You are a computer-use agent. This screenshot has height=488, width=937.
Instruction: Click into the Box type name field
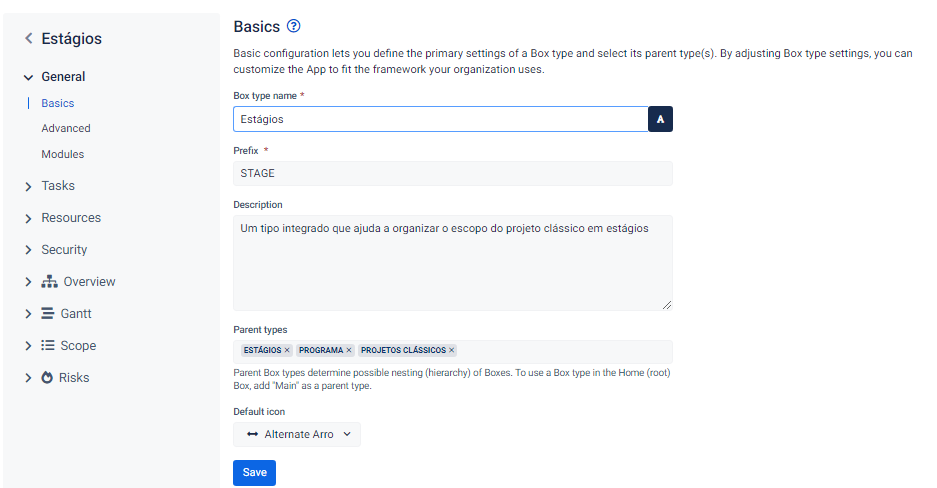440,119
